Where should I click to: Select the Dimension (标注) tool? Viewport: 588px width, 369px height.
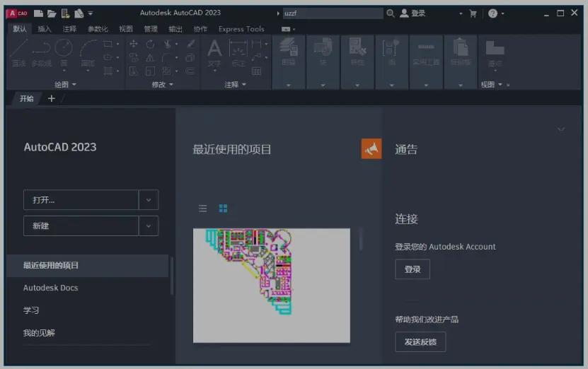coord(238,53)
